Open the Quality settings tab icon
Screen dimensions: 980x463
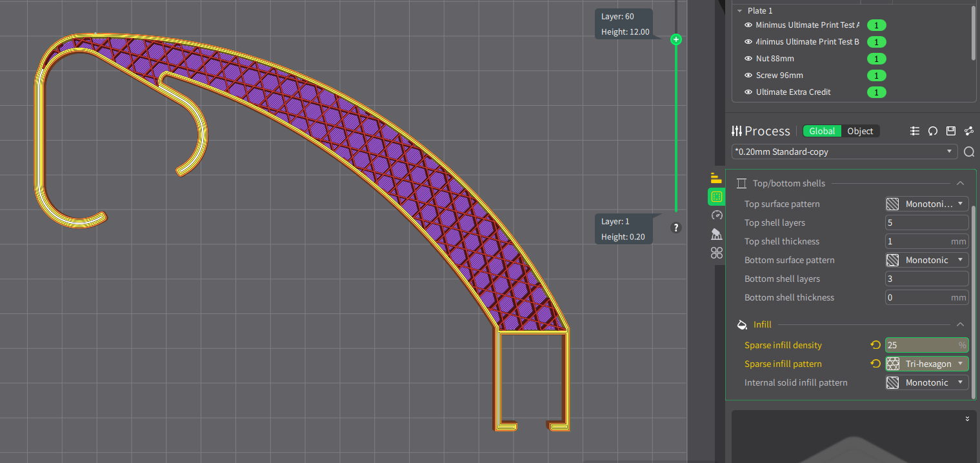pos(716,178)
